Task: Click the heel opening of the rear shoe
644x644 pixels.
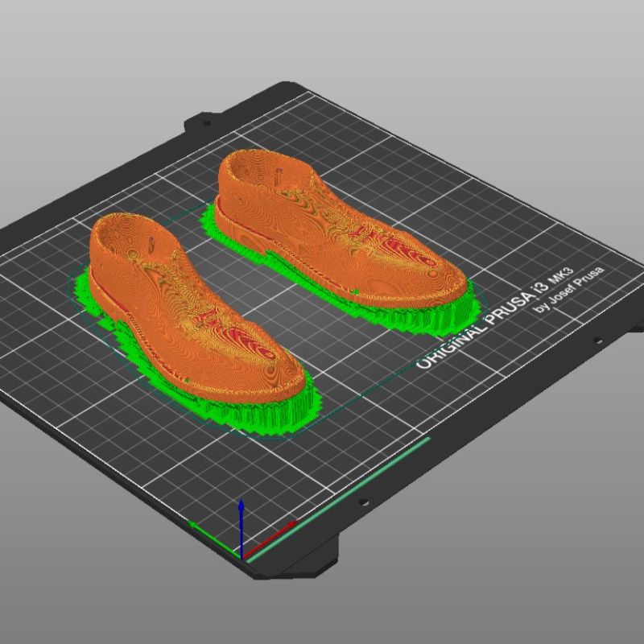Action: [x=254, y=169]
